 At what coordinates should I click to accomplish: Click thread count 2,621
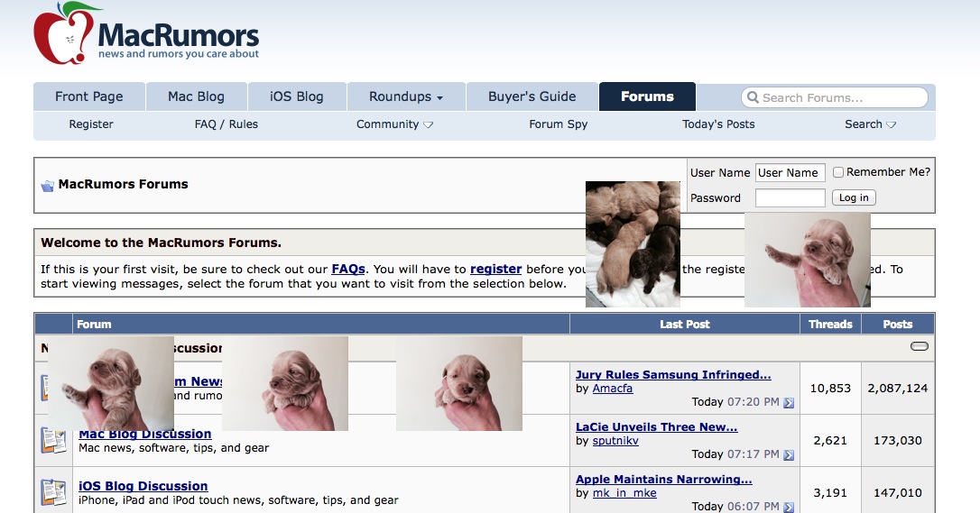(830, 441)
